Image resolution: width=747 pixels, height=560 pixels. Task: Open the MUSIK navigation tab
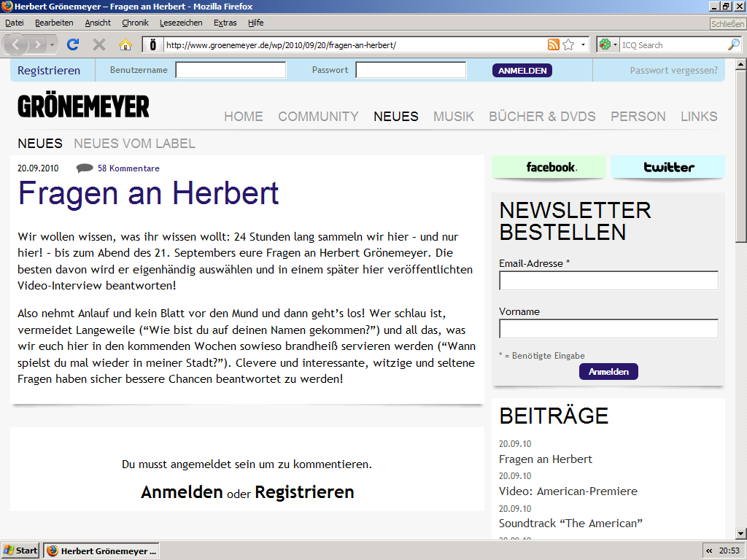[454, 116]
